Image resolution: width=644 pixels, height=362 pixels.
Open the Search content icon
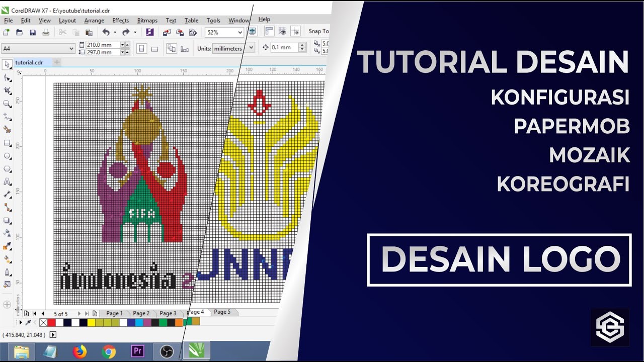coord(149,32)
